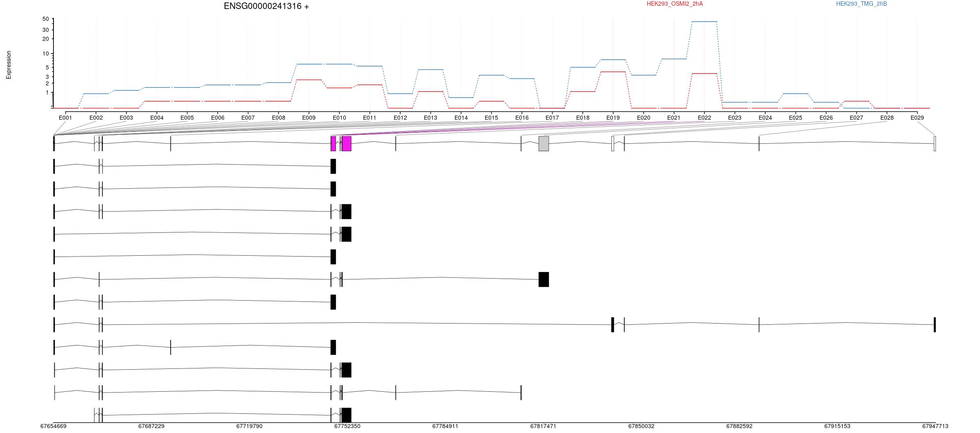Click genomic coordinate 67915153

837,426
